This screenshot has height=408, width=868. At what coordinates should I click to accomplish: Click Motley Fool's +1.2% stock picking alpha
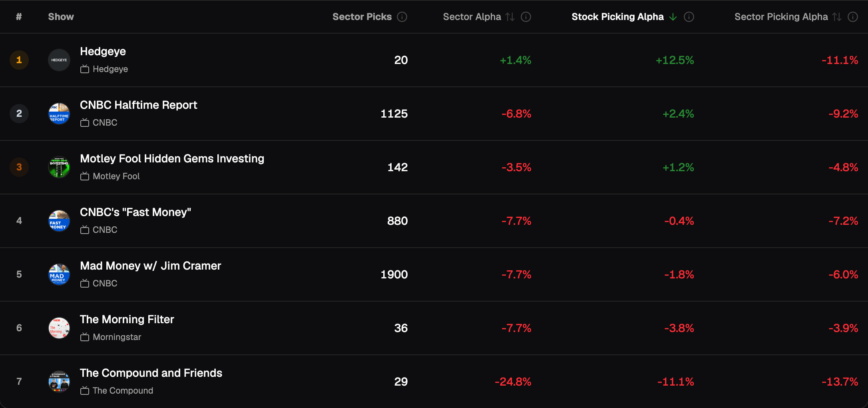click(678, 168)
